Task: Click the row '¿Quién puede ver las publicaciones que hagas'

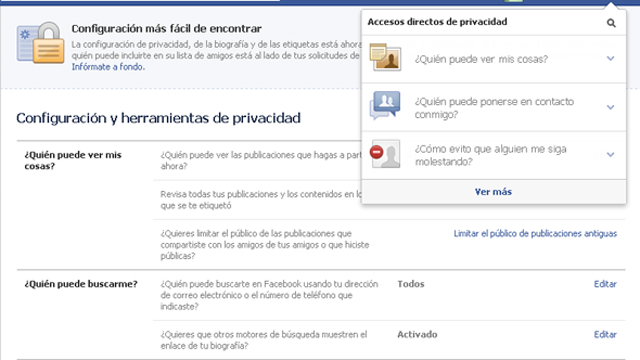Action: point(260,160)
